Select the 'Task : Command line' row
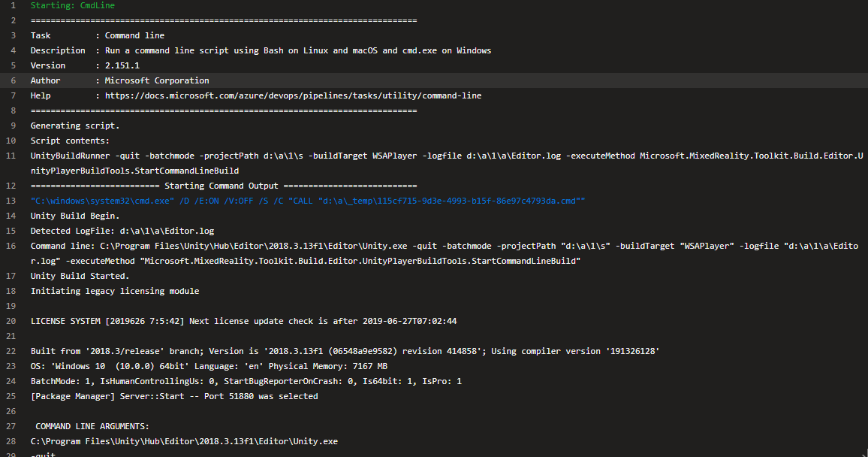The height and width of the screenshot is (457, 868). pyautogui.click(x=98, y=35)
